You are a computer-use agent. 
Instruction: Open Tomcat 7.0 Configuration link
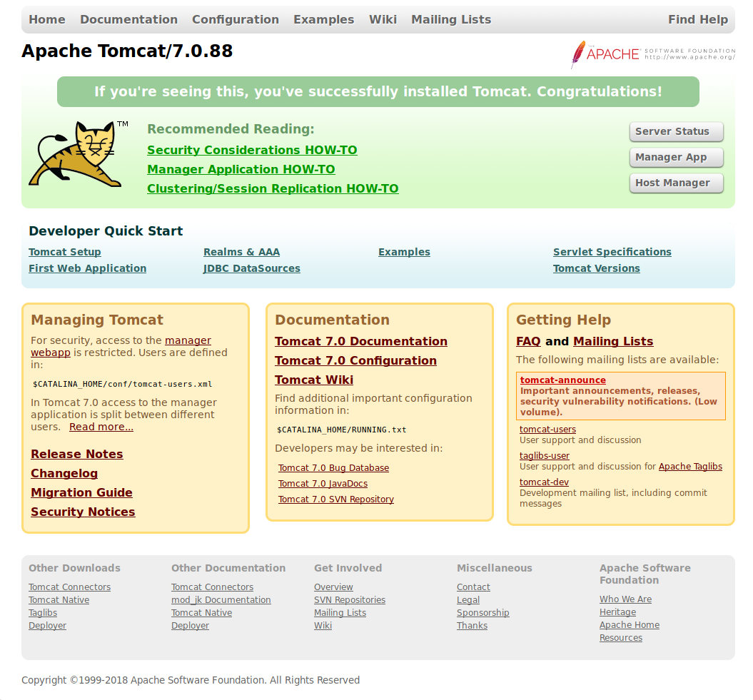356,360
